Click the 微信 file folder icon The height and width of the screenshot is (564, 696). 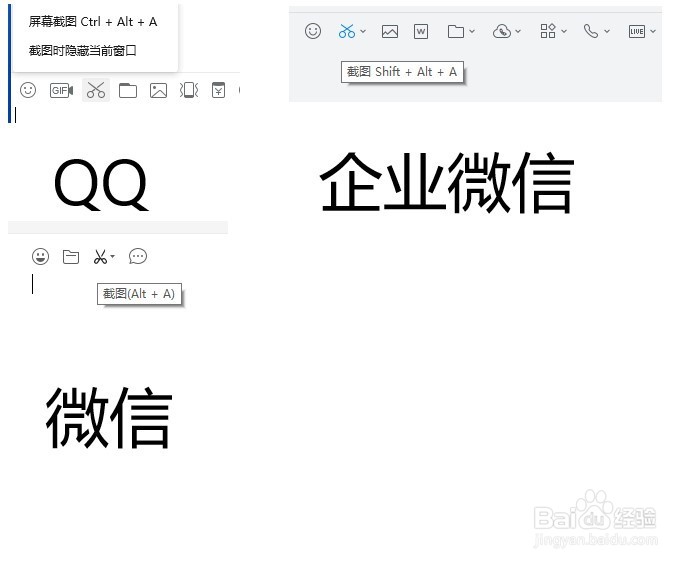point(71,256)
